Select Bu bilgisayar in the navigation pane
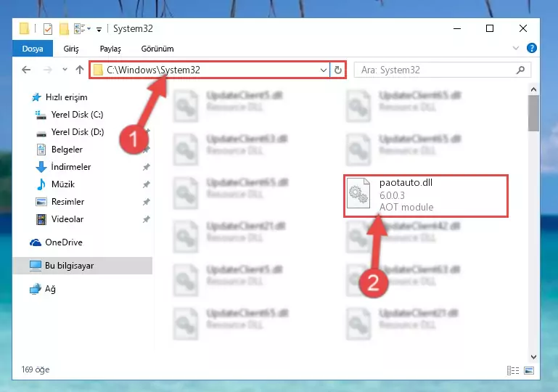The height and width of the screenshot is (392, 558). [x=82, y=266]
